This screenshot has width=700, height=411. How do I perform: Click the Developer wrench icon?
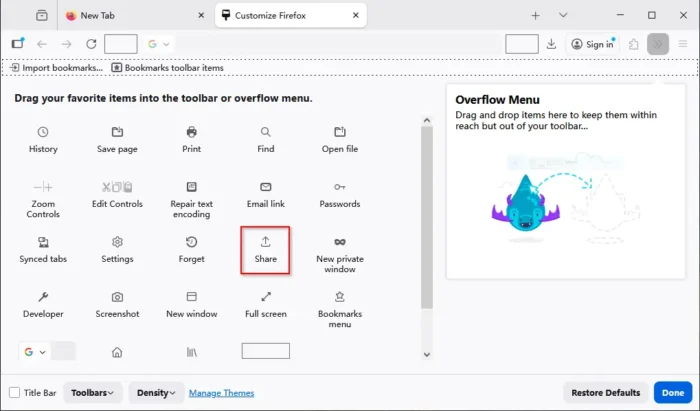click(x=43, y=297)
